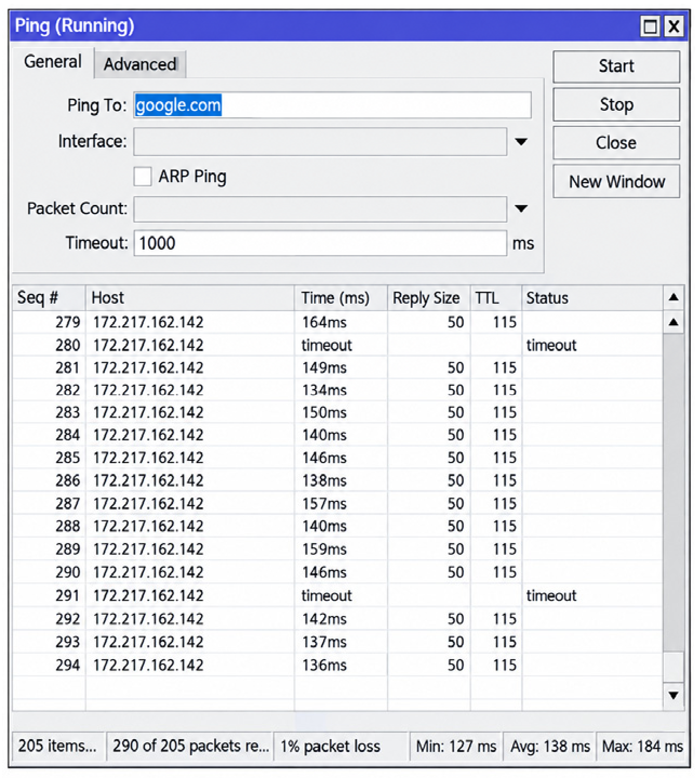Click the Start button
The width and height of the screenshot is (700, 778).
tap(616, 66)
